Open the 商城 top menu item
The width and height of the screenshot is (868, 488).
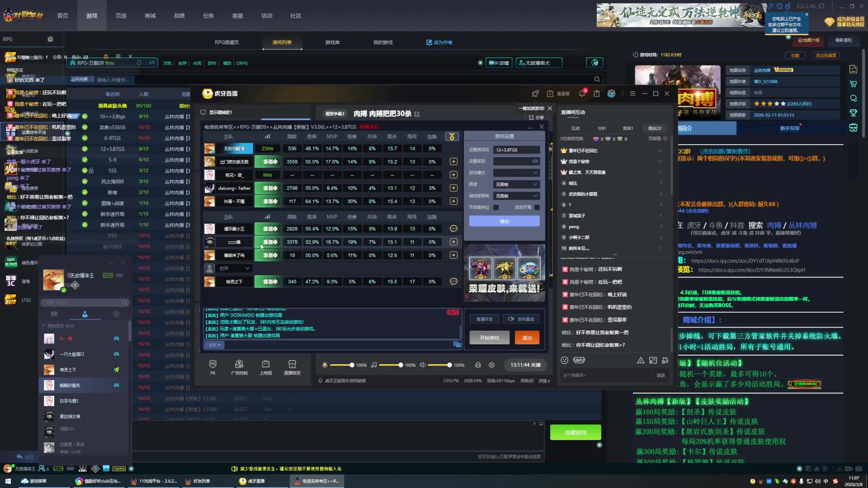150,16
